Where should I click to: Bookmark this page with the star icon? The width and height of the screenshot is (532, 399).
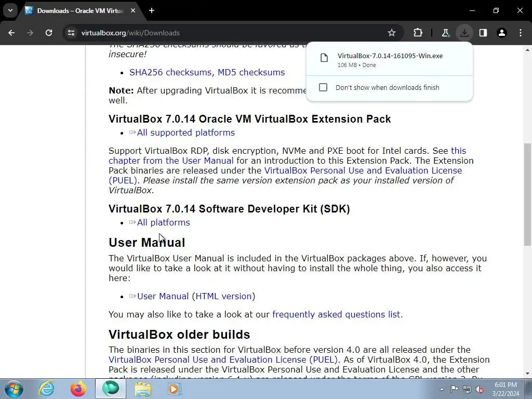(x=392, y=33)
